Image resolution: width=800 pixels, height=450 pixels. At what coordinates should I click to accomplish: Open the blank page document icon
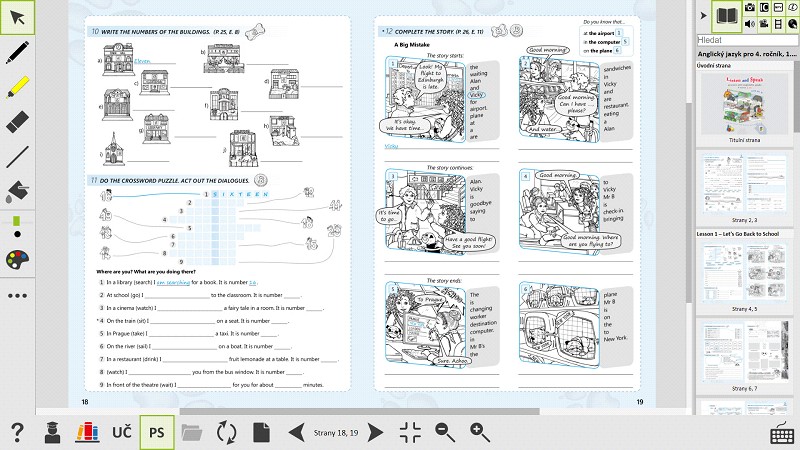[x=261, y=433]
